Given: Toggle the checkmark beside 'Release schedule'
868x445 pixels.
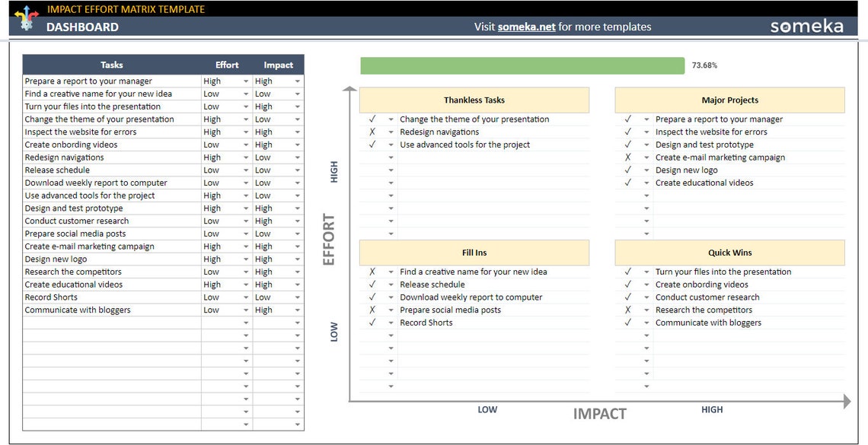Looking at the screenshot, I should pos(374,284).
